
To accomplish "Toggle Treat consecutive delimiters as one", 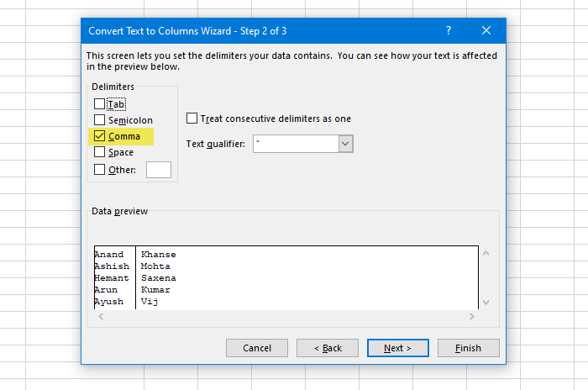I will 192,119.
